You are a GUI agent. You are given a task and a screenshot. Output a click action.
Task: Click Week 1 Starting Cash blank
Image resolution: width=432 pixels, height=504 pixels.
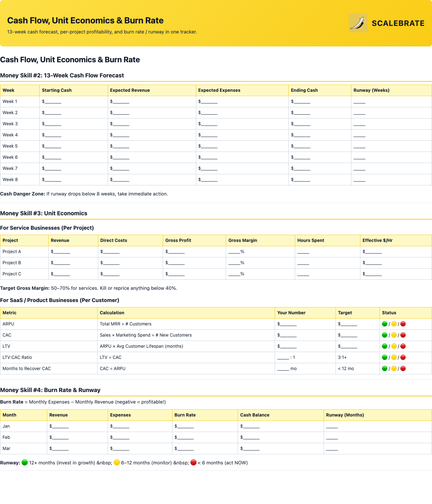pos(52,102)
